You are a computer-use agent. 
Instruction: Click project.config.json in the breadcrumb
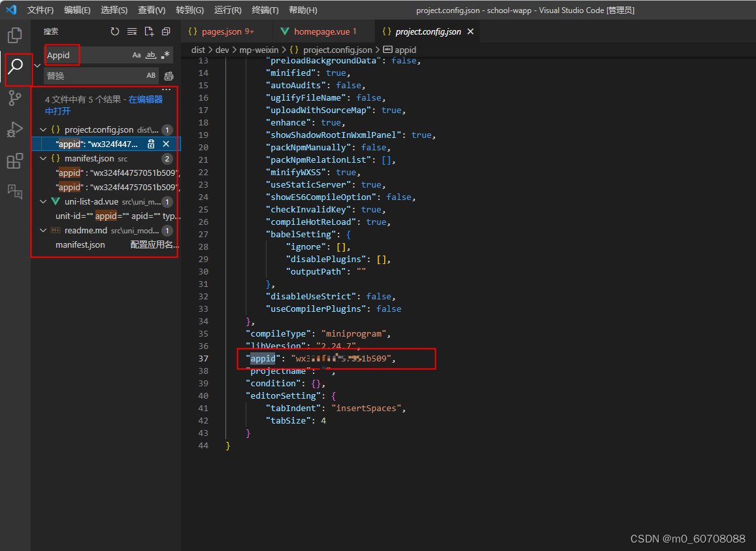pos(338,50)
